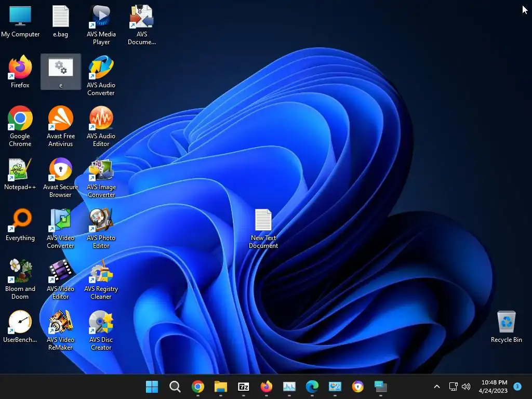532x399 pixels.
Task: Select the Avast Secure Browser shortcut
Action: [61, 178]
